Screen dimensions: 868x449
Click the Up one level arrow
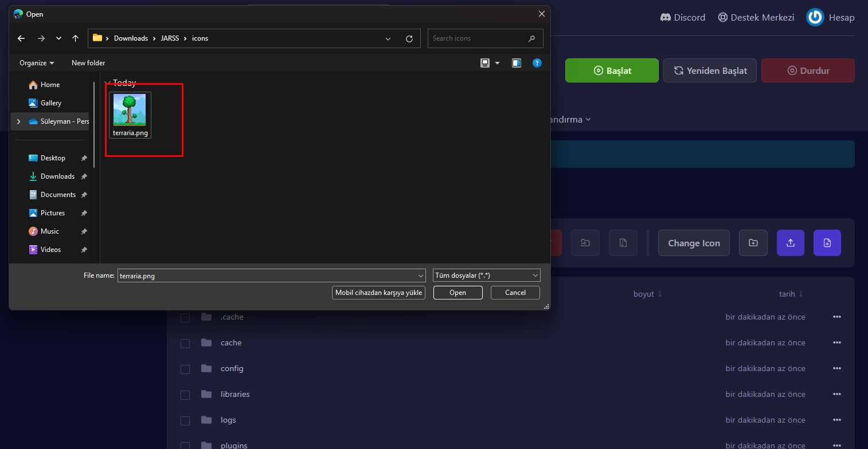(75, 38)
